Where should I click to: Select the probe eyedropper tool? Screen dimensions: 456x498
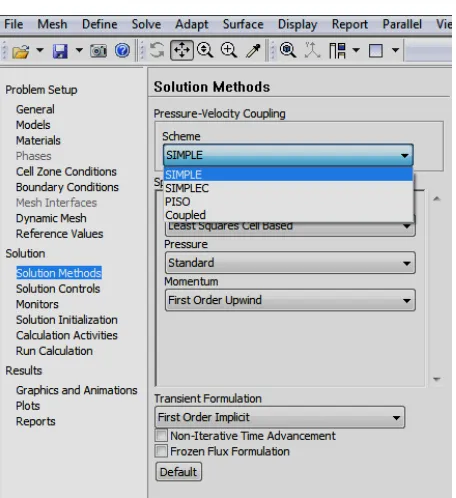click(x=253, y=51)
